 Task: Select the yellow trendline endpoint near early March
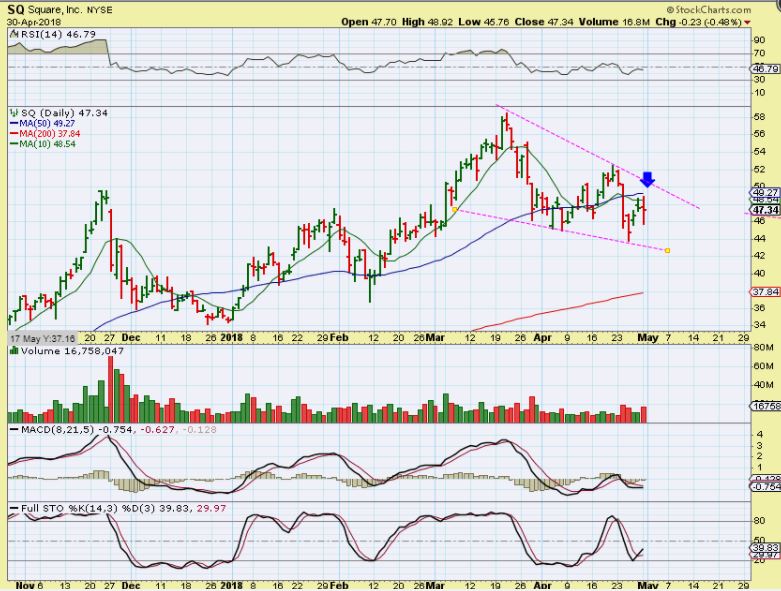(454, 210)
